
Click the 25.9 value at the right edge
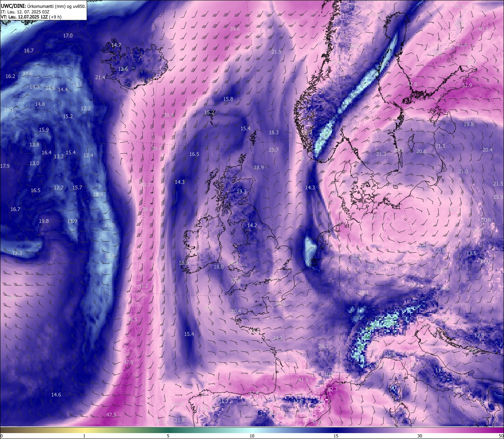pos(498,197)
